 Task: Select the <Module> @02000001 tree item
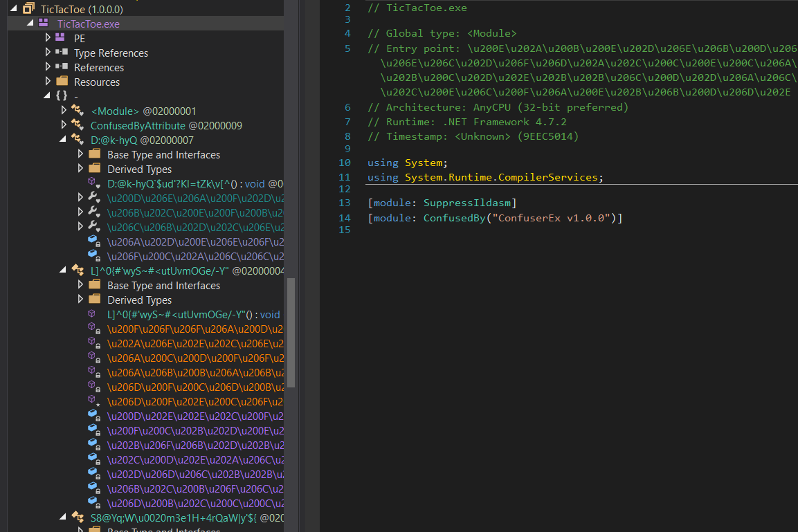144,111
